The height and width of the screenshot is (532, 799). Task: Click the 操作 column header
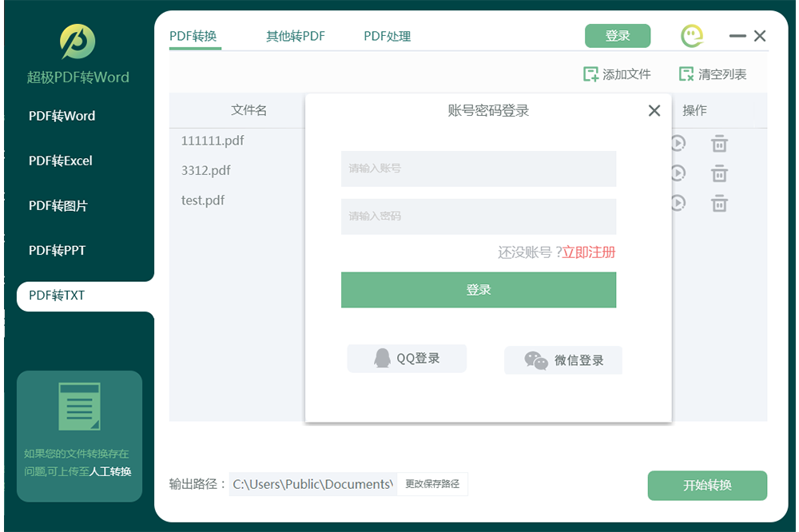(694, 110)
